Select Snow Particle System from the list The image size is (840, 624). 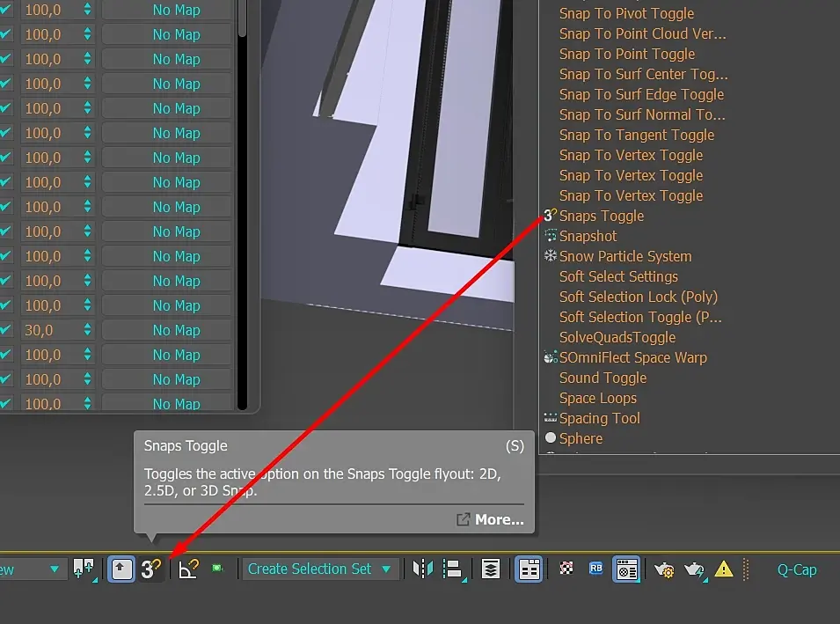click(625, 256)
